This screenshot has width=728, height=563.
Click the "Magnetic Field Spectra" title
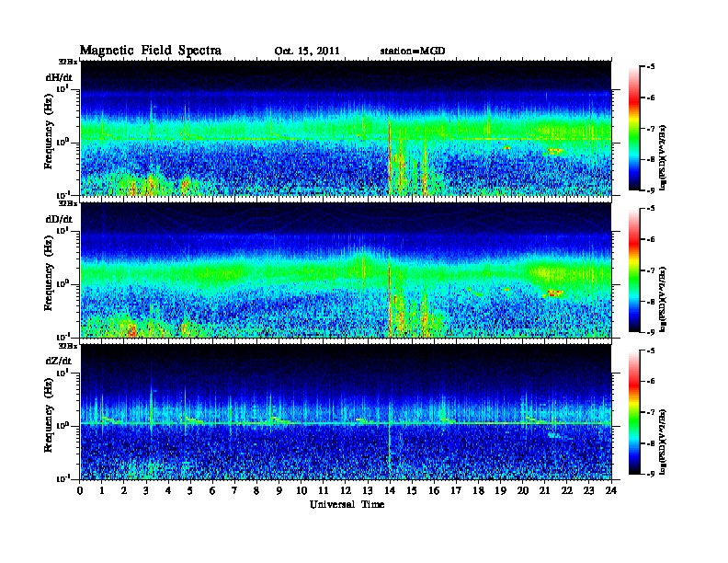tap(151, 51)
